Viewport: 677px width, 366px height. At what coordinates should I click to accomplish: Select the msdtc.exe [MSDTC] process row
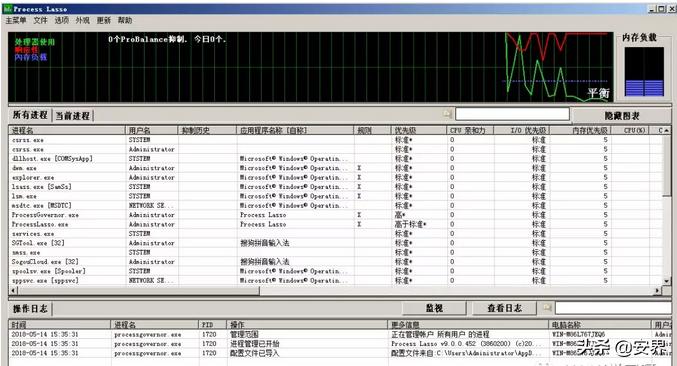click(335, 205)
